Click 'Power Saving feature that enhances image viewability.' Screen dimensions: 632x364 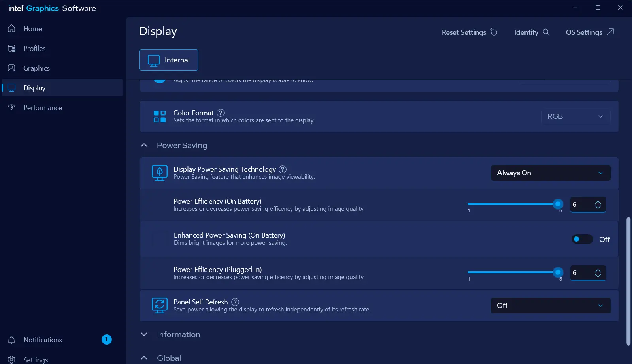coord(244,177)
